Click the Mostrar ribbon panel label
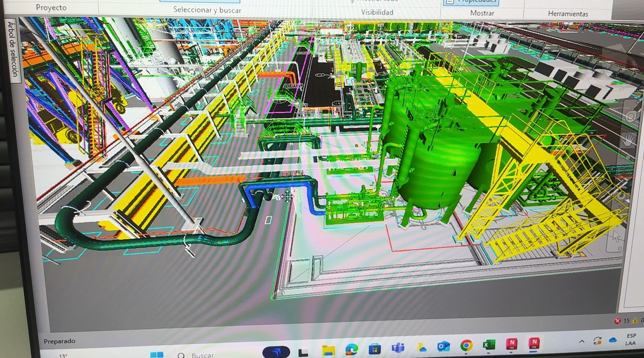This screenshot has height=358, width=644. tap(482, 13)
